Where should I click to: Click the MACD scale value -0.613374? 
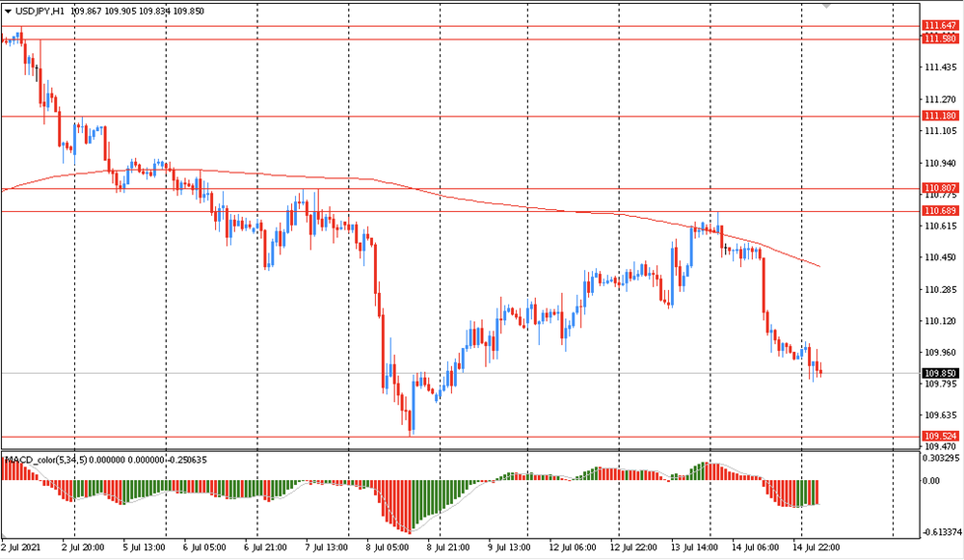pos(941,532)
